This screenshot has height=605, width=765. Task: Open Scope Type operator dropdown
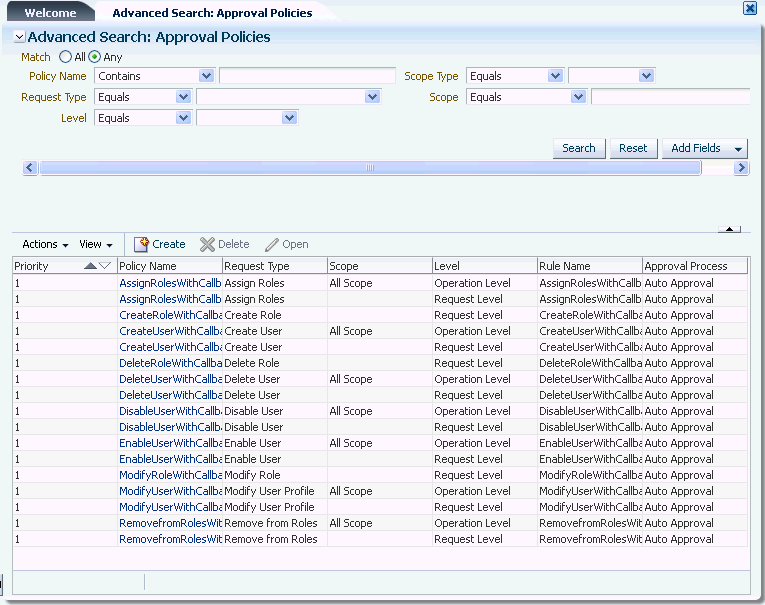(x=555, y=76)
